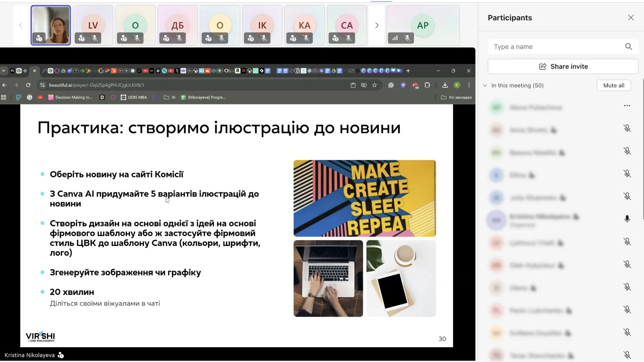The width and height of the screenshot is (644, 362).
Task: Click the search icon in Participants panel
Action: 628,47
